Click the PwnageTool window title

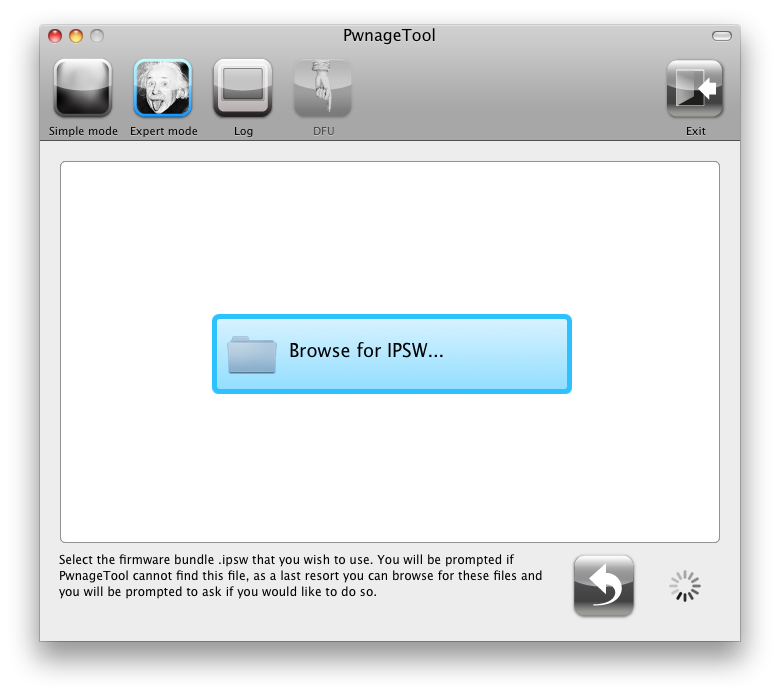pyautogui.click(x=389, y=36)
